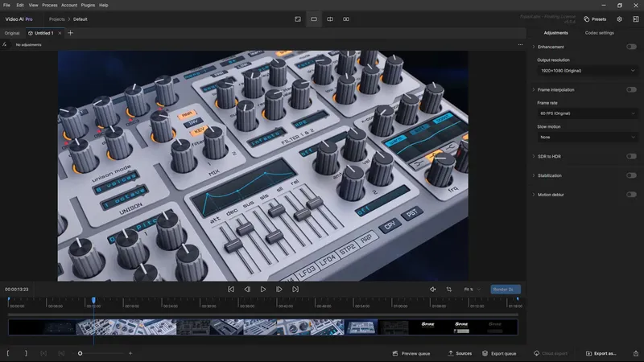Click the crop tool icon

(x=448, y=289)
